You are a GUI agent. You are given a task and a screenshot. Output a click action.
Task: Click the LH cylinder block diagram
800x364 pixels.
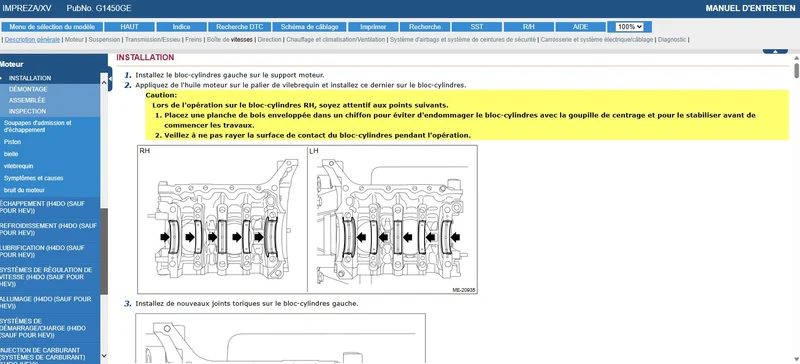point(392,220)
